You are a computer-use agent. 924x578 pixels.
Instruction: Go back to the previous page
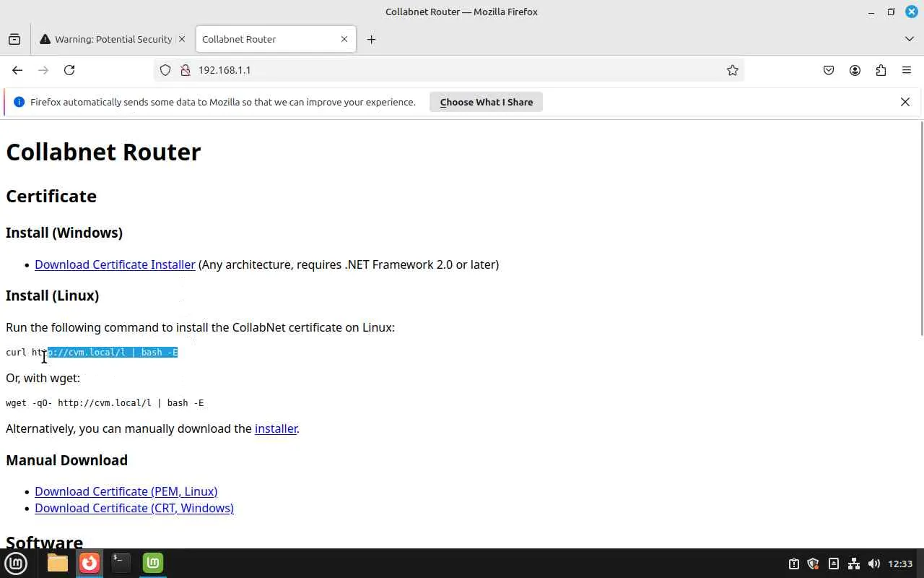click(x=17, y=70)
